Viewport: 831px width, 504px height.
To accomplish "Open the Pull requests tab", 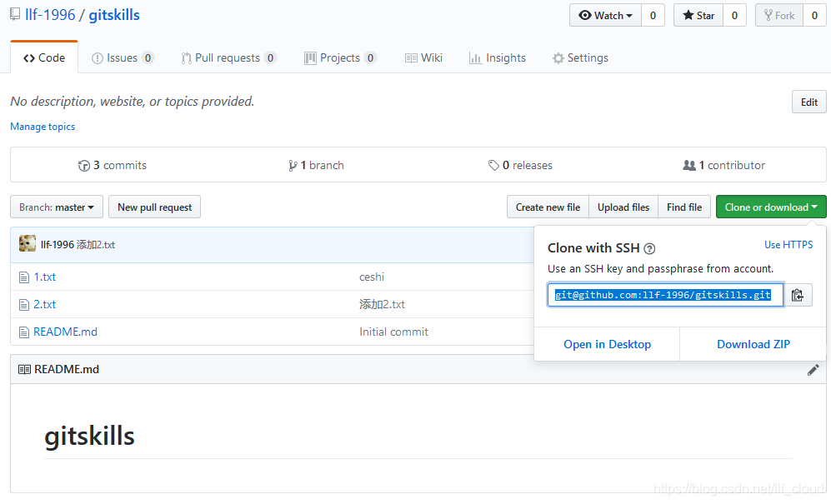I will 228,57.
